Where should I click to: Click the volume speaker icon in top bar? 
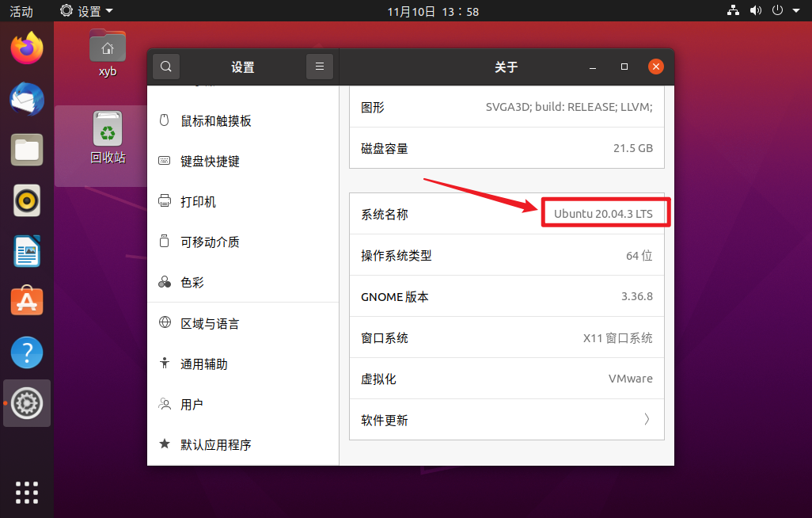756,10
